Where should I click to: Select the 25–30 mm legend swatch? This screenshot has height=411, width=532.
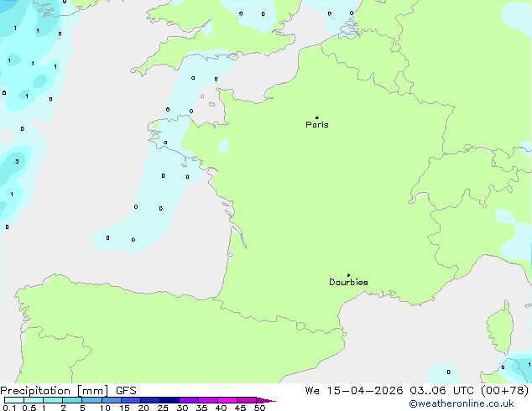pyautogui.click(x=169, y=400)
